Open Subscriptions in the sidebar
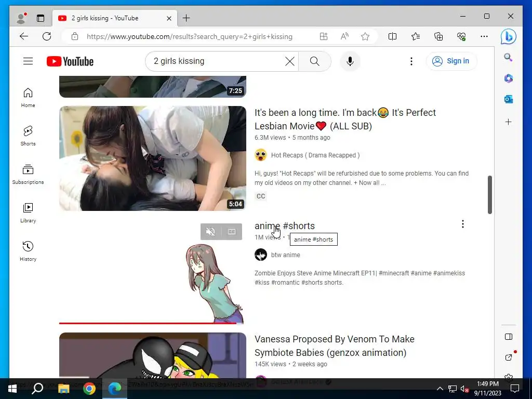 28,175
